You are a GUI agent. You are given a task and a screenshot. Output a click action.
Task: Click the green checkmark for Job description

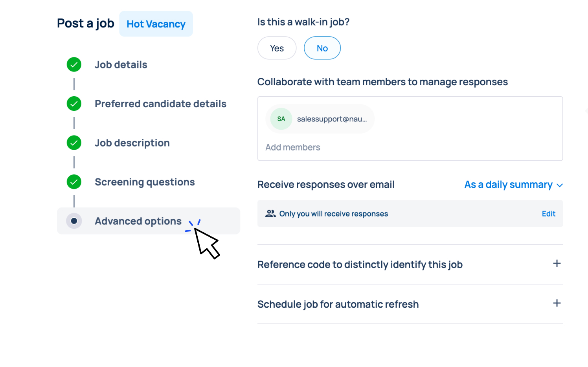click(x=74, y=143)
